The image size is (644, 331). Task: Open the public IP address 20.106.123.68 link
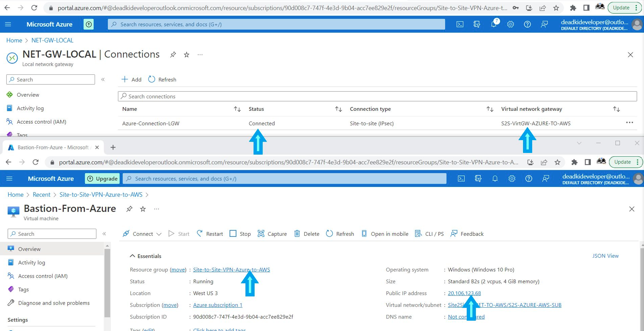(464, 293)
